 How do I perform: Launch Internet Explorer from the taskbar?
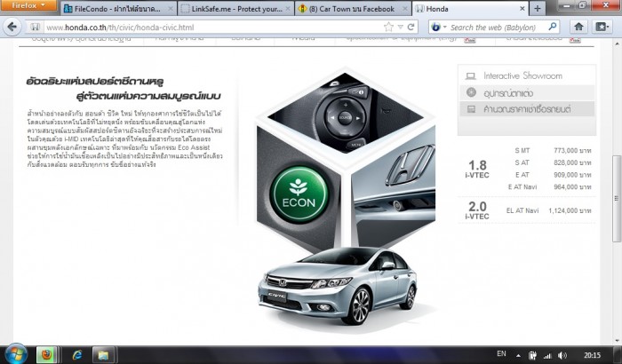tap(77, 355)
